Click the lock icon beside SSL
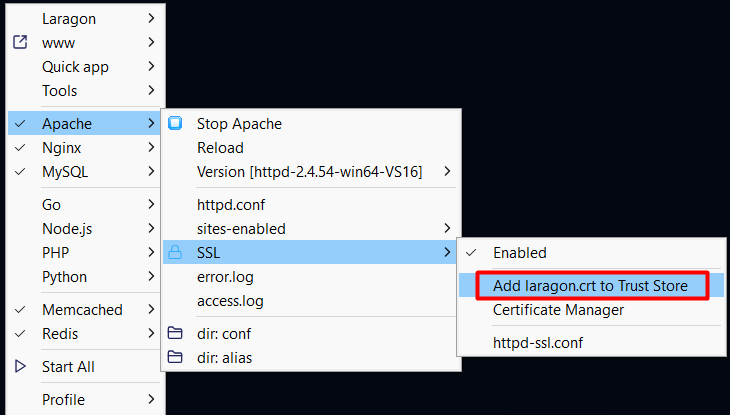This screenshot has width=730, height=415. [175, 253]
